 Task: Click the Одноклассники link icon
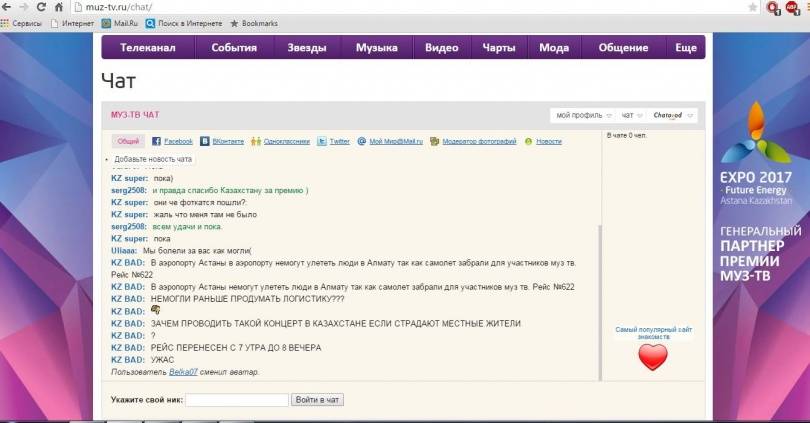pyautogui.click(x=256, y=142)
